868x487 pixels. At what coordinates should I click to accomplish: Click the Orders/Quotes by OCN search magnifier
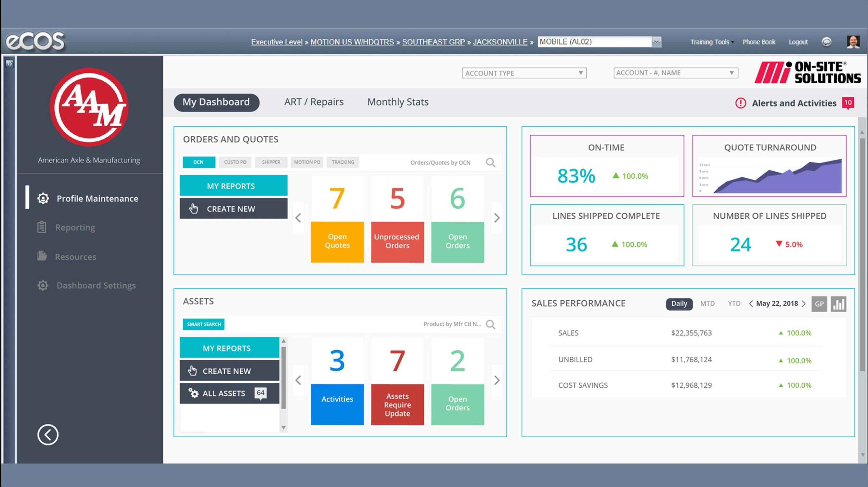(x=491, y=162)
